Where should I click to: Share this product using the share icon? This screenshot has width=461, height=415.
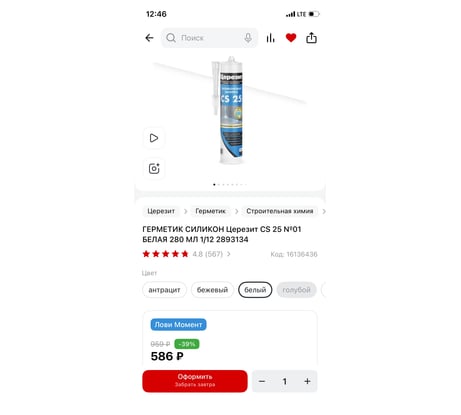click(311, 38)
